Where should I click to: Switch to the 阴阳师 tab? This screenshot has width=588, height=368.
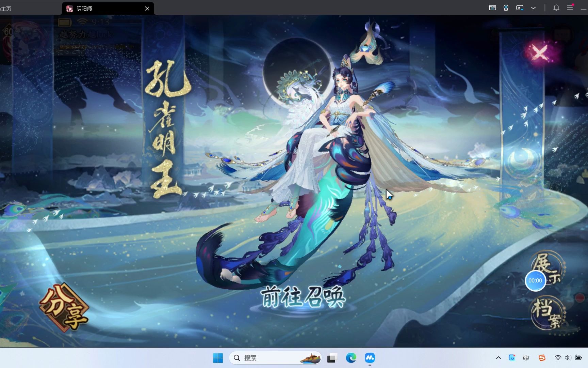click(x=108, y=9)
